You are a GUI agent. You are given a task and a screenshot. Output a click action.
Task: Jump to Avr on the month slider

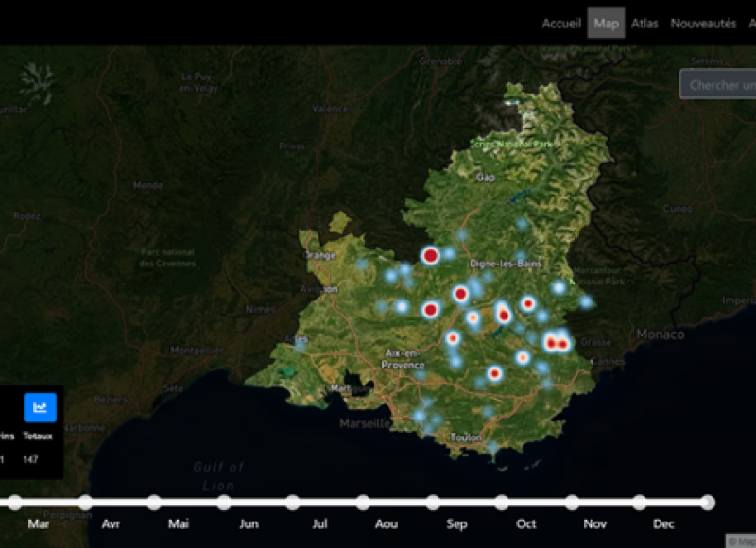(x=85, y=503)
